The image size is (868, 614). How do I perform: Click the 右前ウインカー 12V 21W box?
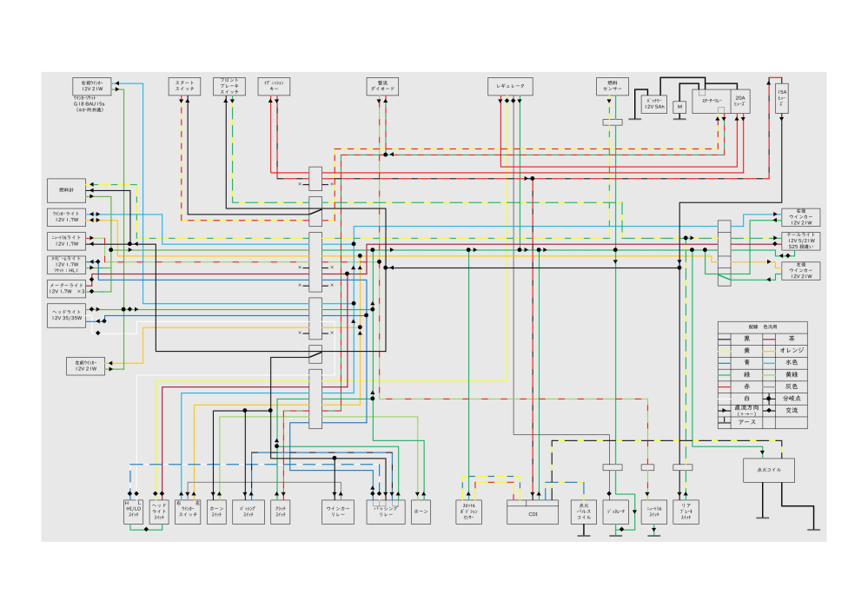(x=92, y=86)
